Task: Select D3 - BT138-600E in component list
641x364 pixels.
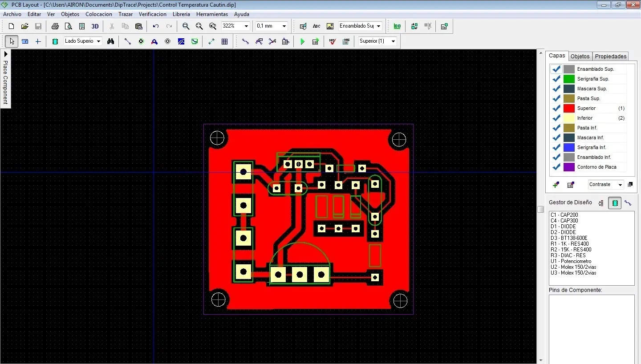Action: (569, 238)
